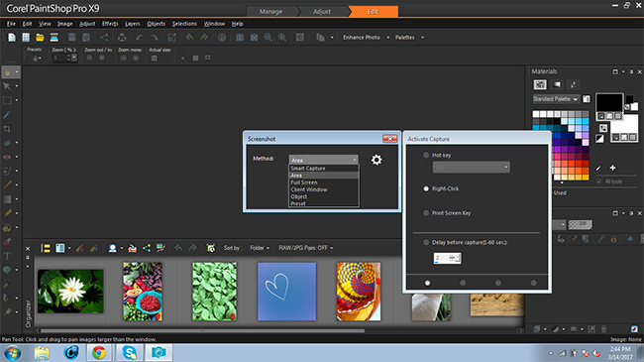Open Screenshot settings gear icon

[376, 160]
